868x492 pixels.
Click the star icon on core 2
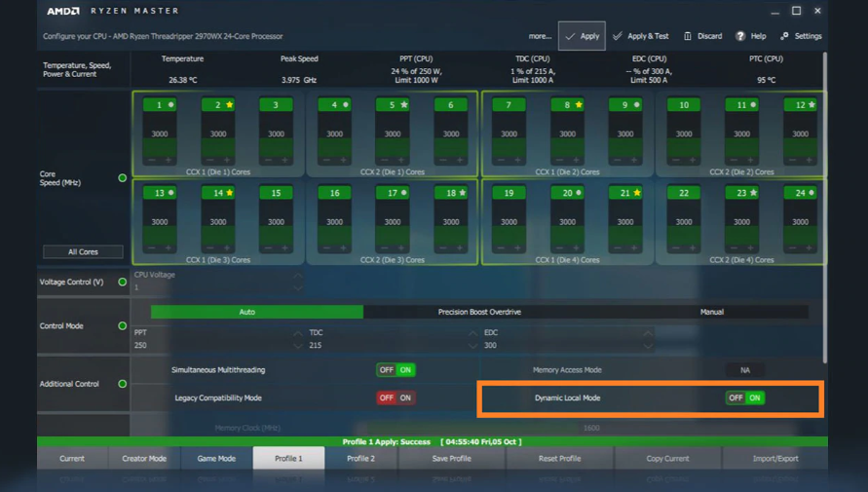click(x=229, y=104)
